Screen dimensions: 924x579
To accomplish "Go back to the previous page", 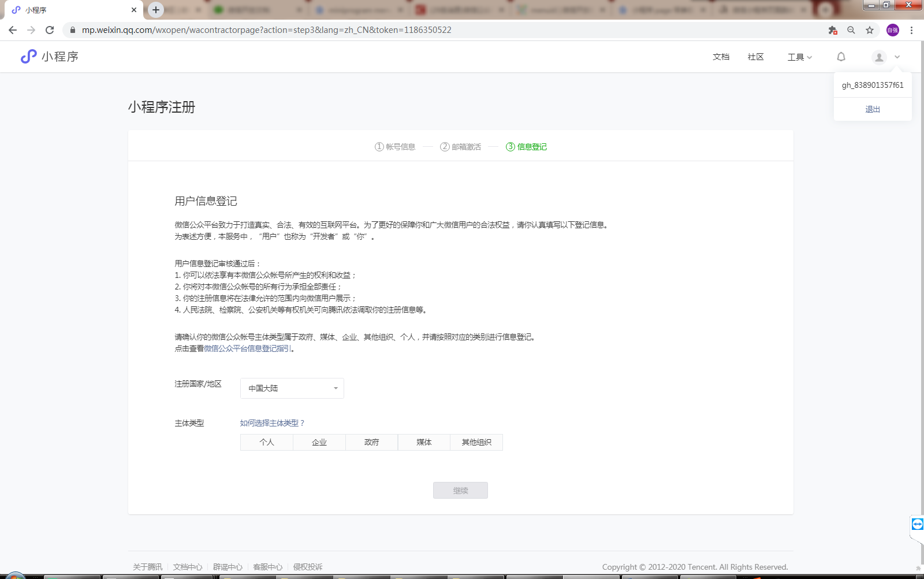I will (x=13, y=30).
